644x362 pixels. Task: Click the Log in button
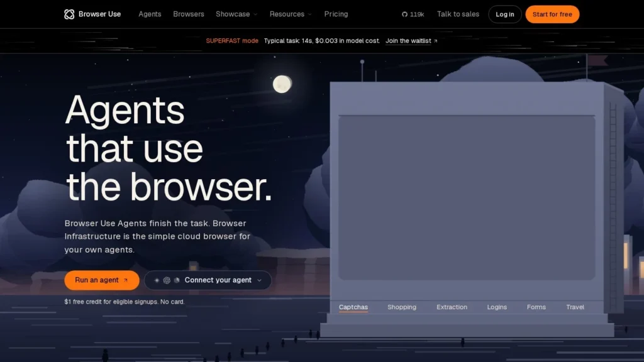pos(505,14)
